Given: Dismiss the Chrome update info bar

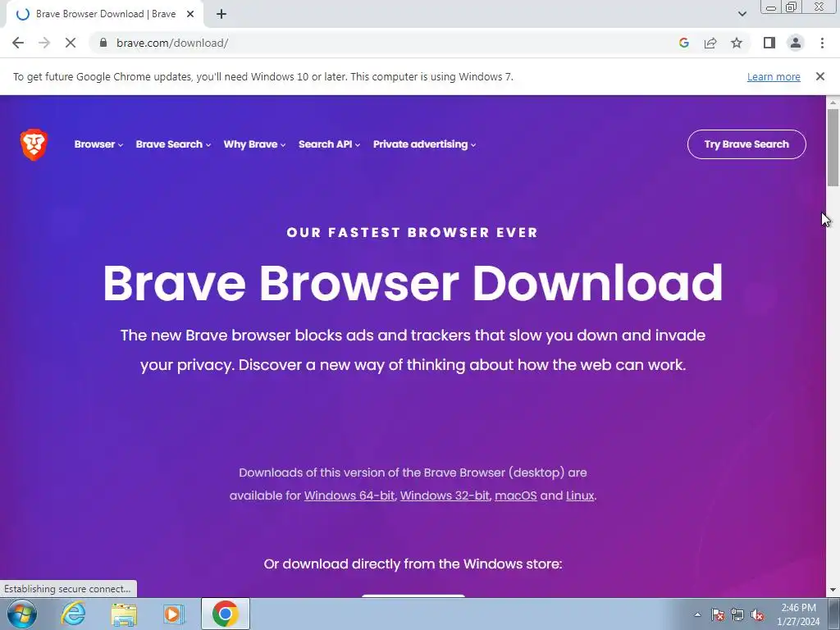Looking at the screenshot, I should [820, 76].
